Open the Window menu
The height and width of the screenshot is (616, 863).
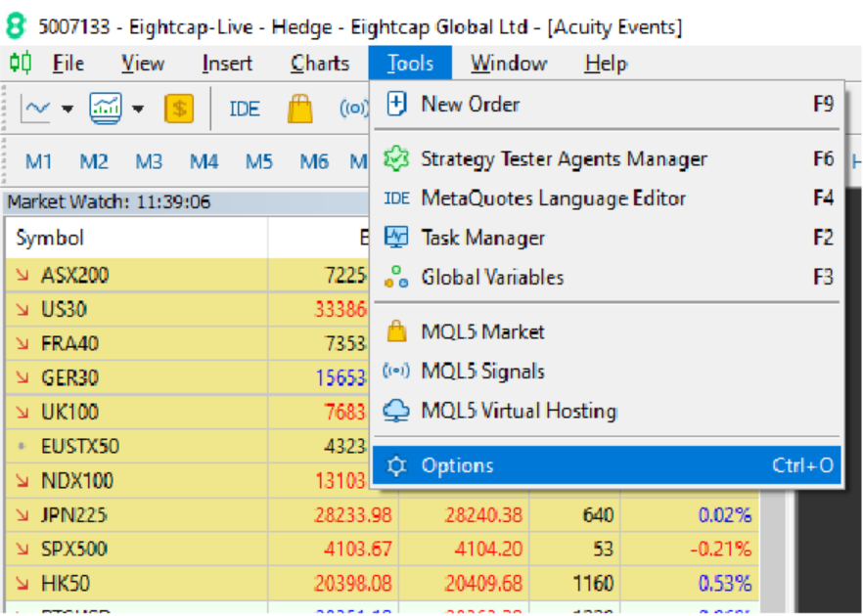coord(509,64)
